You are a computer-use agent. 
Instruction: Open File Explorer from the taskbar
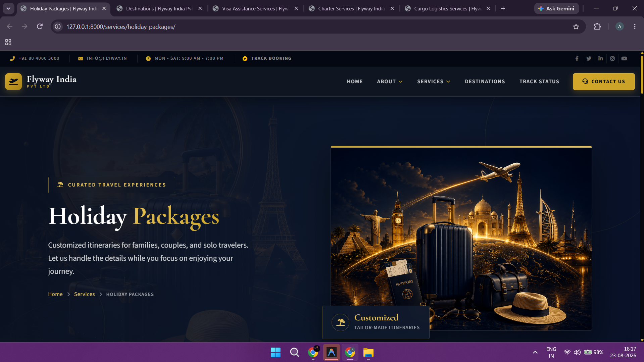tap(368, 352)
